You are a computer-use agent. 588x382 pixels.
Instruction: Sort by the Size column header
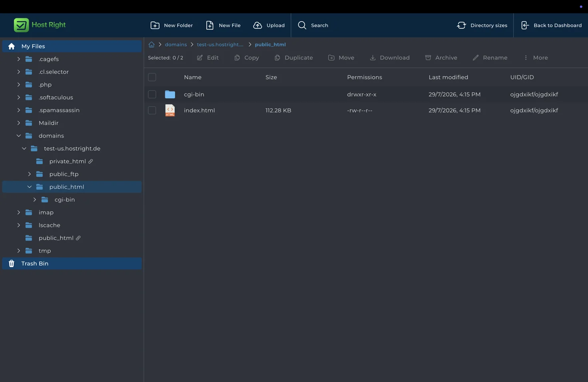click(271, 77)
